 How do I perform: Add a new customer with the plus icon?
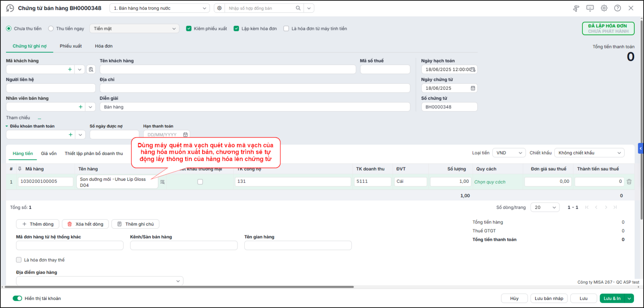coord(70,69)
